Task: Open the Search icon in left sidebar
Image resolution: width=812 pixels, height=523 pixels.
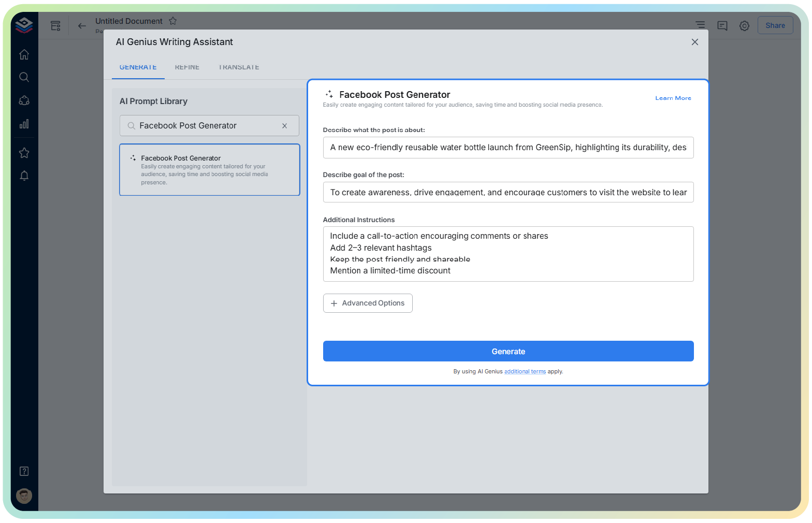Action: pyautogui.click(x=24, y=77)
